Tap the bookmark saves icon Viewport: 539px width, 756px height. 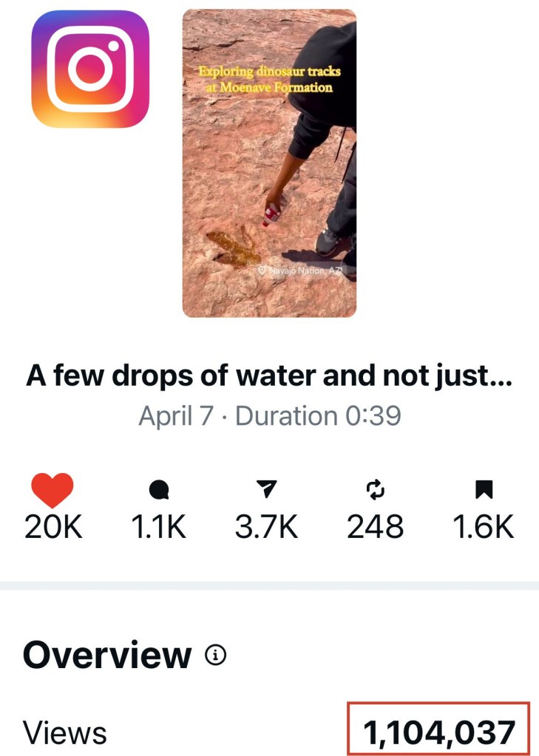pyautogui.click(x=484, y=489)
